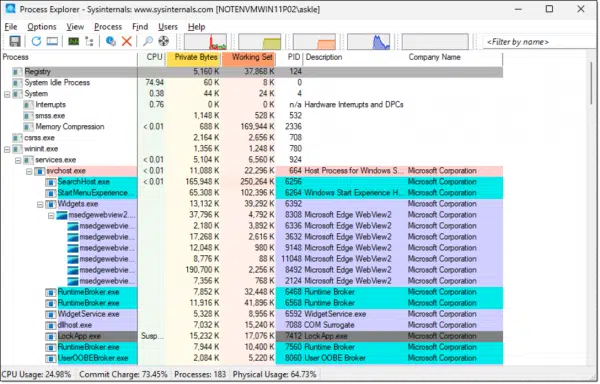Select the RuntimeBroker.exe with PID 7560
This screenshot has height=384, width=600.
click(252, 348)
